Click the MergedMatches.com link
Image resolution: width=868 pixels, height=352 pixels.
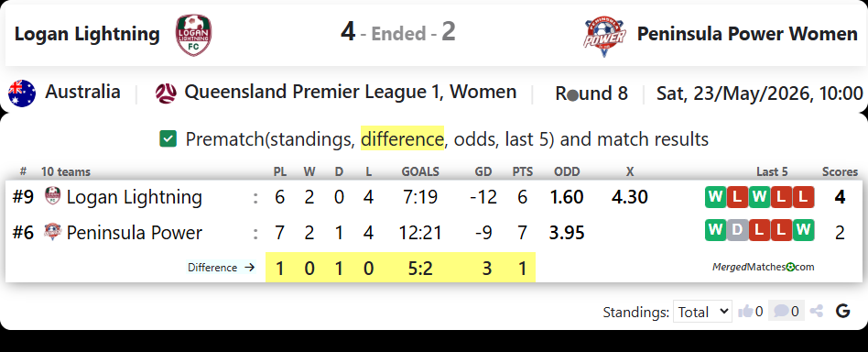[x=764, y=267]
